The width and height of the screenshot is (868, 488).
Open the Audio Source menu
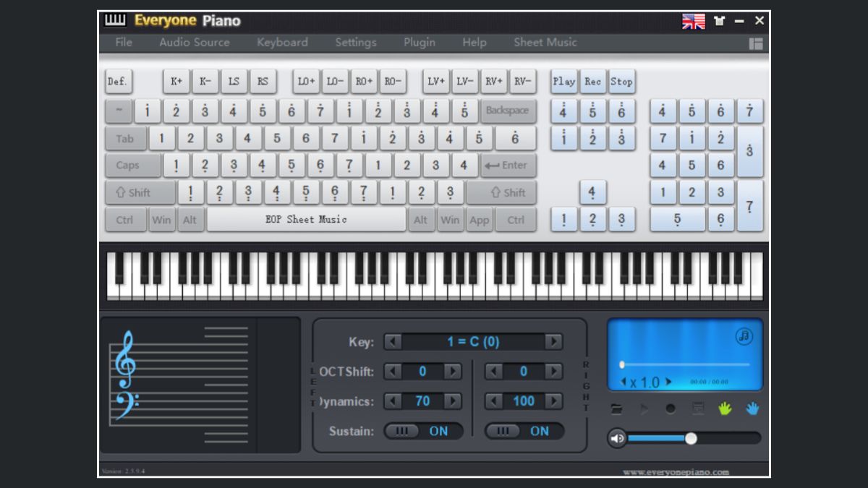pyautogui.click(x=195, y=43)
